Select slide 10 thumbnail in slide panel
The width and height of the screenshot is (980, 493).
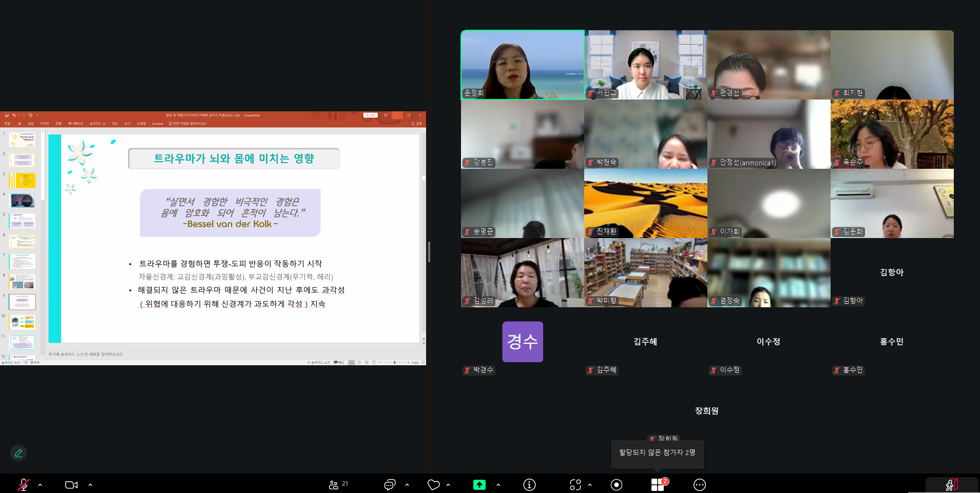(22, 322)
